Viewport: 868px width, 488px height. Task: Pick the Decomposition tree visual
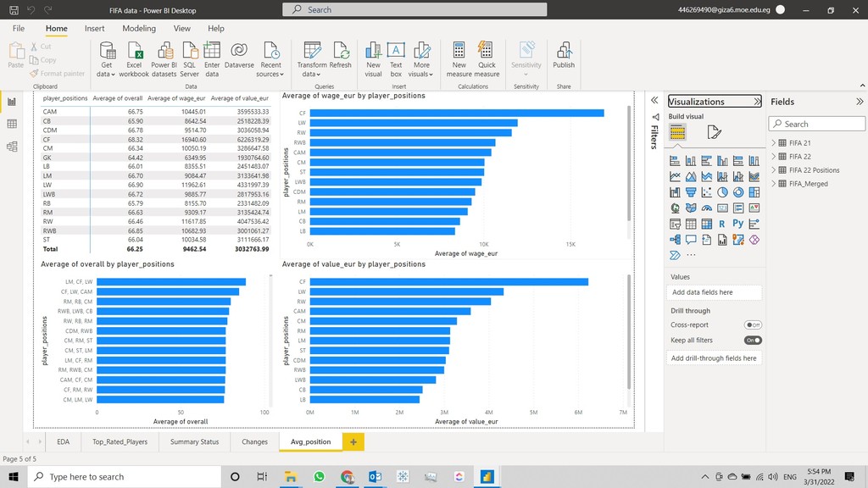[675, 240]
